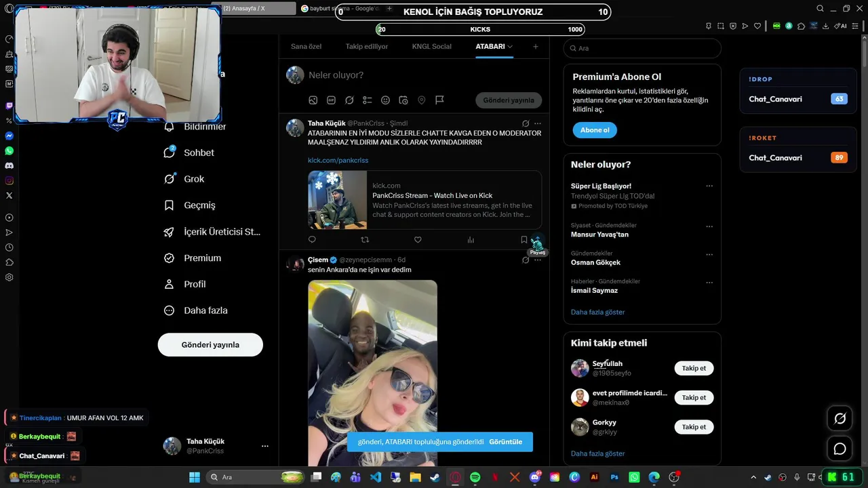View analytics of Taha Küçük's post
868x488 pixels.
[x=471, y=239]
